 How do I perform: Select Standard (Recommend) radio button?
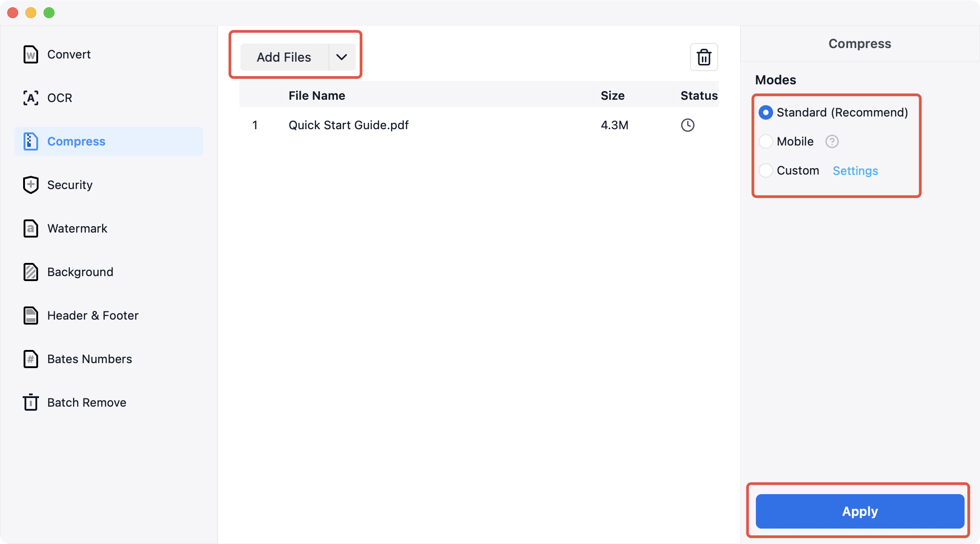click(766, 112)
